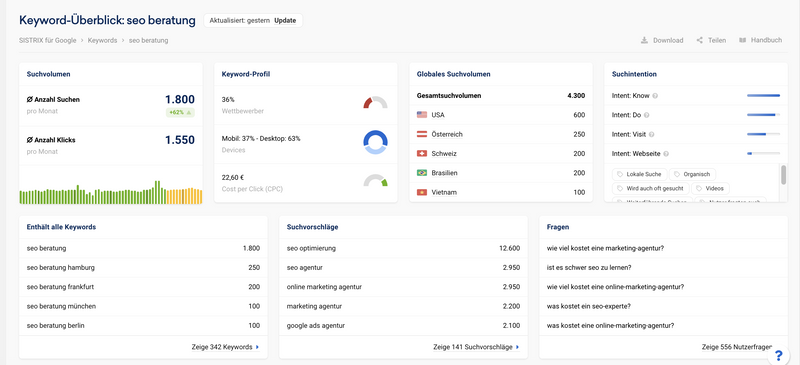Click the CPC gauge chart
The width and height of the screenshot is (800, 365).
[x=376, y=180]
